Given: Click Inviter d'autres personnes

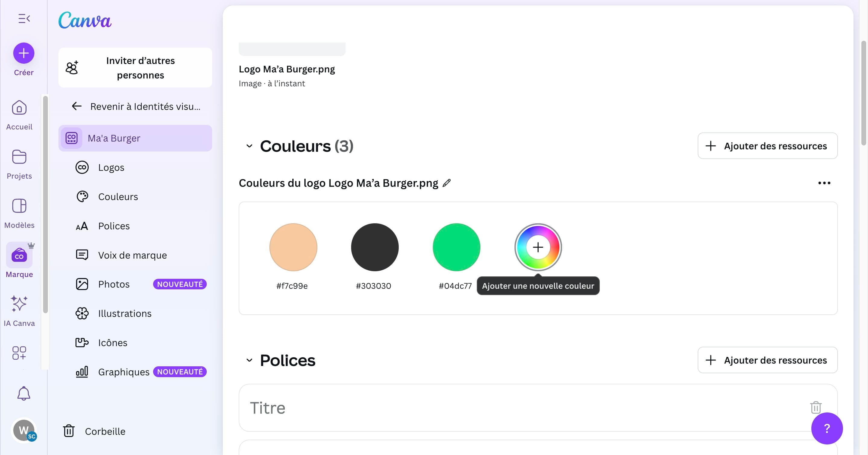Looking at the screenshot, I should point(135,68).
